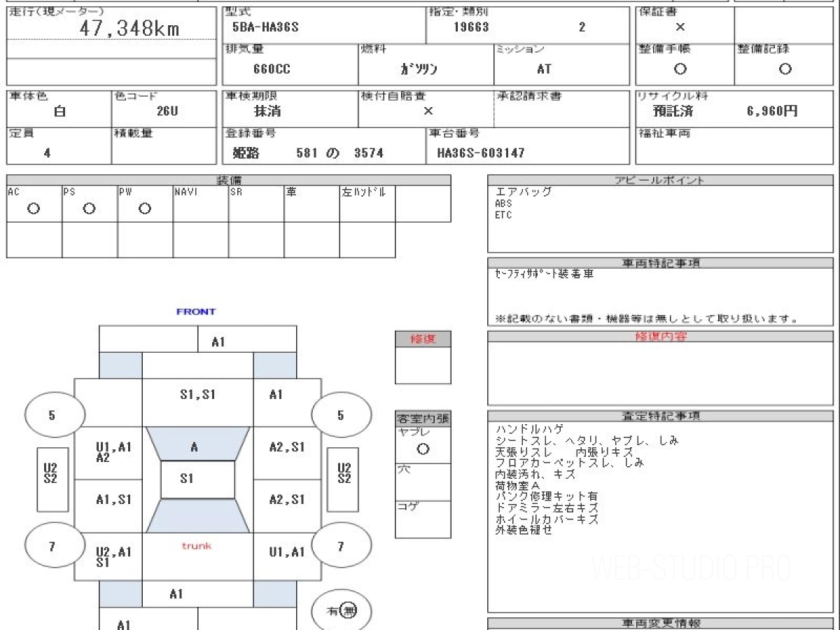
Task: Click the × under 検付自賠書
Action: (x=428, y=111)
